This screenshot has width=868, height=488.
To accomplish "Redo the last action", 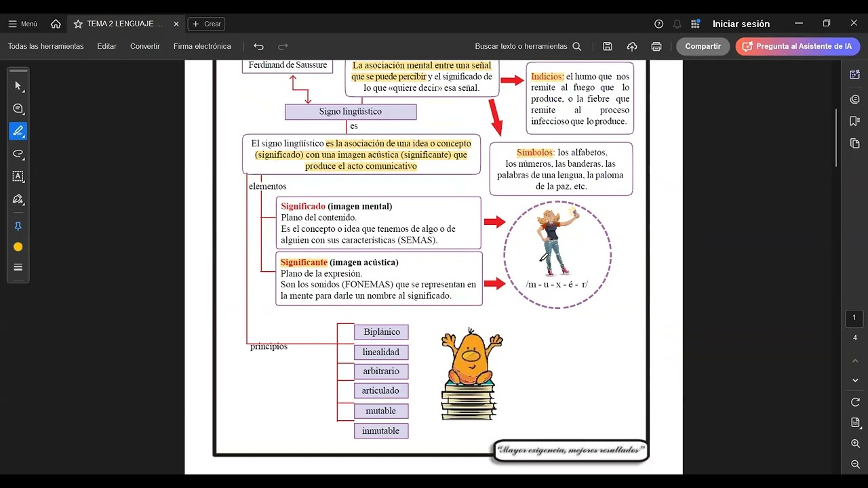I will pyautogui.click(x=283, y=46).
